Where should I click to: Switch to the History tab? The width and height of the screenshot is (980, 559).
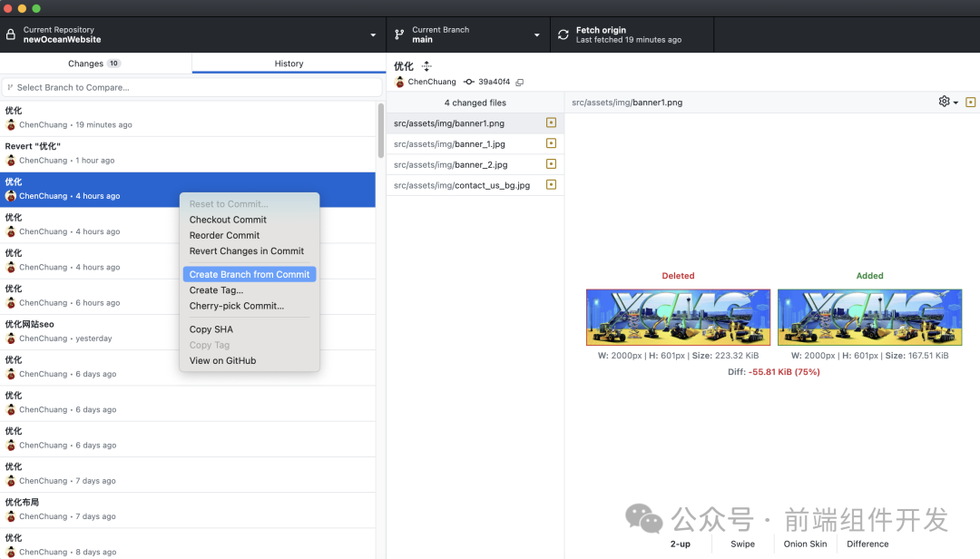(x=289, y=64)
